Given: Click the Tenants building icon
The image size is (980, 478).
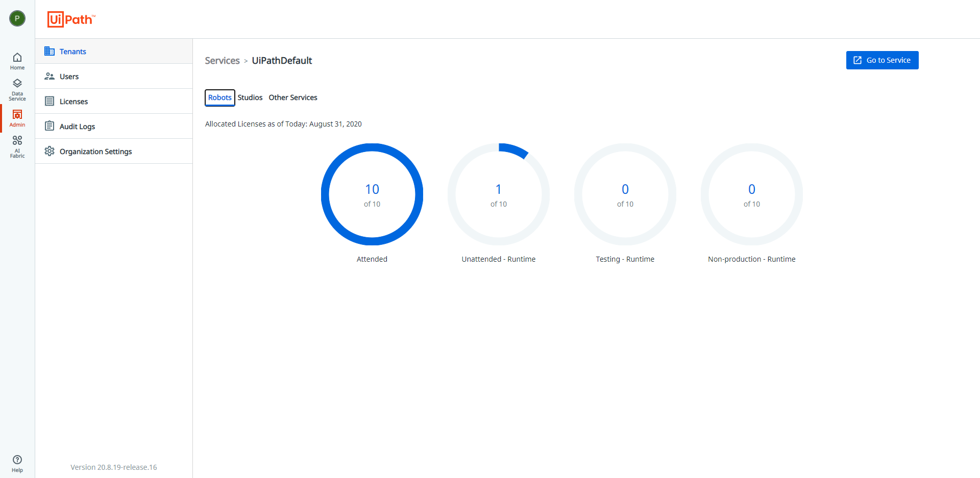Looking at the screenshot, I should (50, 51).
